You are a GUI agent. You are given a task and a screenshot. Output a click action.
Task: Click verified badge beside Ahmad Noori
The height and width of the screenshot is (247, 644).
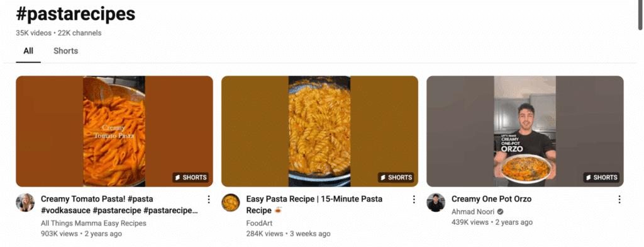pyautogui.click(x=500, y=212)
